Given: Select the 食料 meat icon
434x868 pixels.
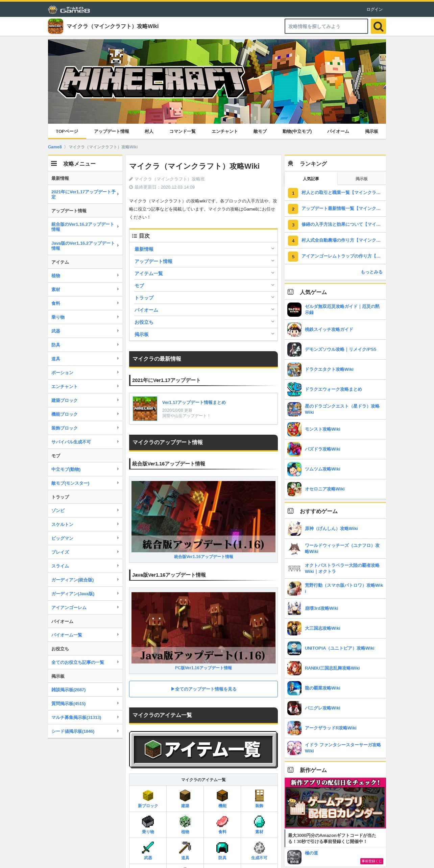Looking at the screenshot, I should click(x=222, y=822).
